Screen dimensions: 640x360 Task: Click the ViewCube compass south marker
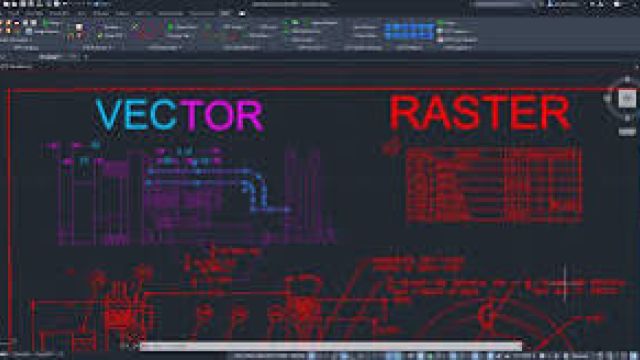point(627,118)
